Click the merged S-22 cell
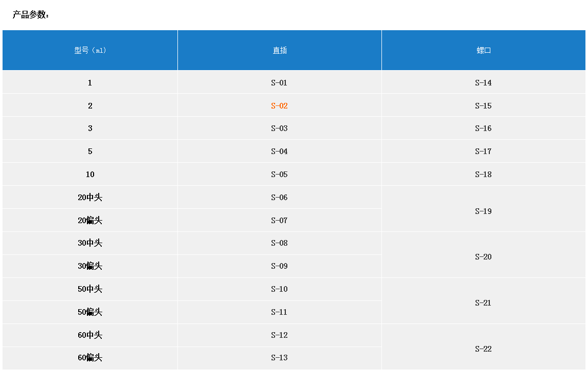 click(483, 349)
